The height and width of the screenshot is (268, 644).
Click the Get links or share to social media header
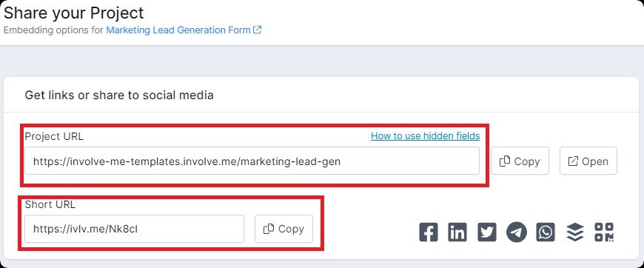[119, 96]
